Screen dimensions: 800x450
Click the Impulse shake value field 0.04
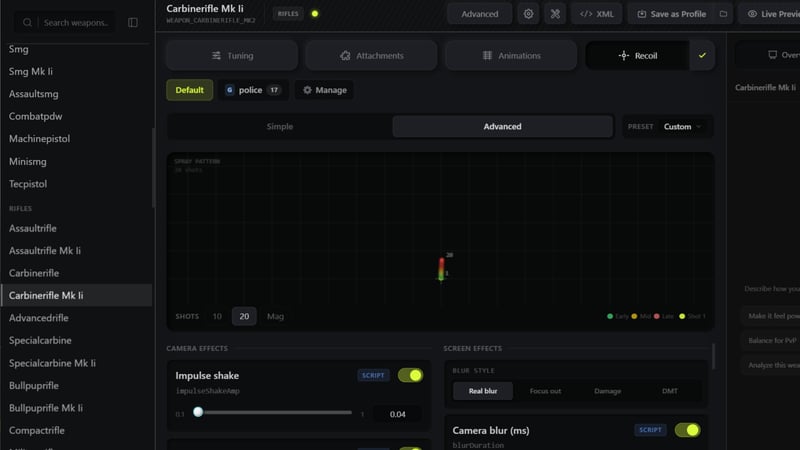397,414
